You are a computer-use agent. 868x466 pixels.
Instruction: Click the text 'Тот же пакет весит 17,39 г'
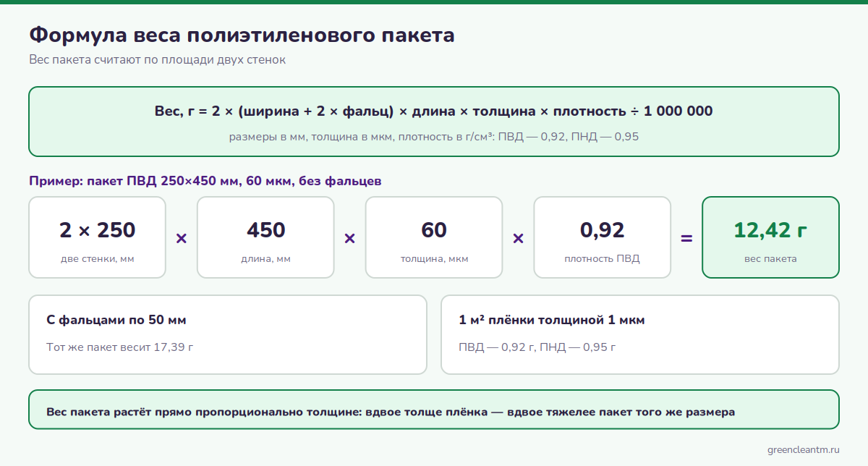[120, 347]
